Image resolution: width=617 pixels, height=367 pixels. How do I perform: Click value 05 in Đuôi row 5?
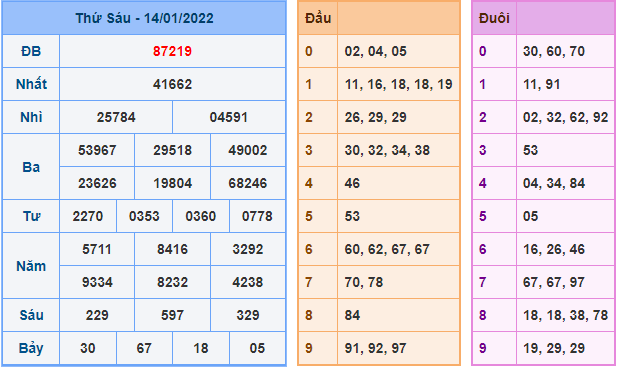(x=530, y=216)
